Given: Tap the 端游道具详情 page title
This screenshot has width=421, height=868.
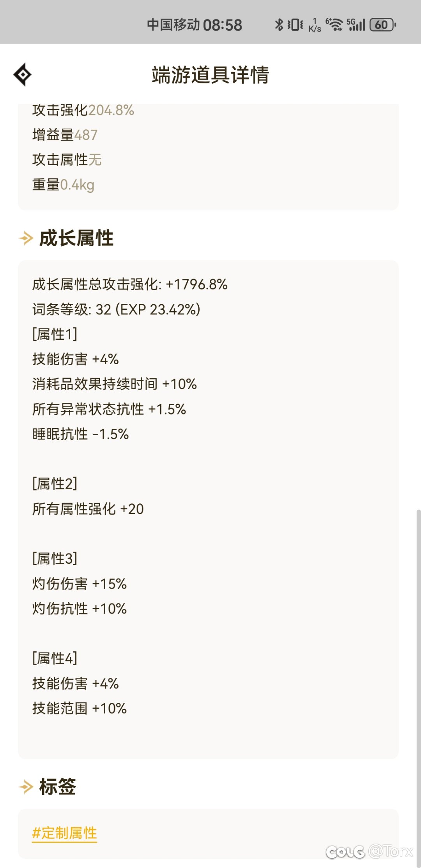Looking at the screenshot, I should (x=210, y=75).
